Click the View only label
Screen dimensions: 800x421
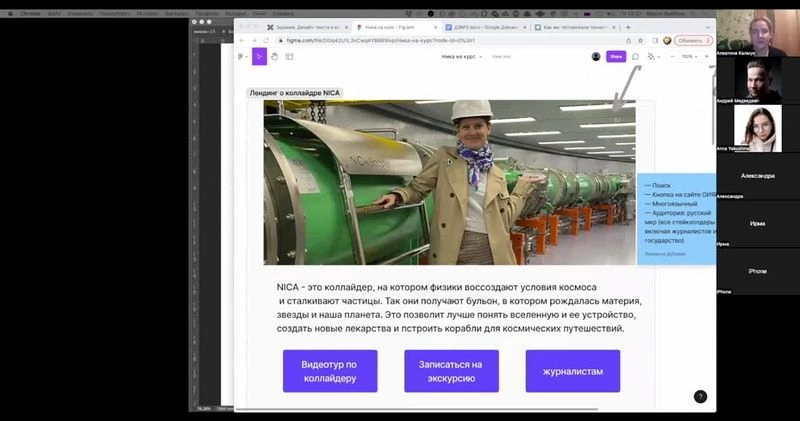coord(501,57)
